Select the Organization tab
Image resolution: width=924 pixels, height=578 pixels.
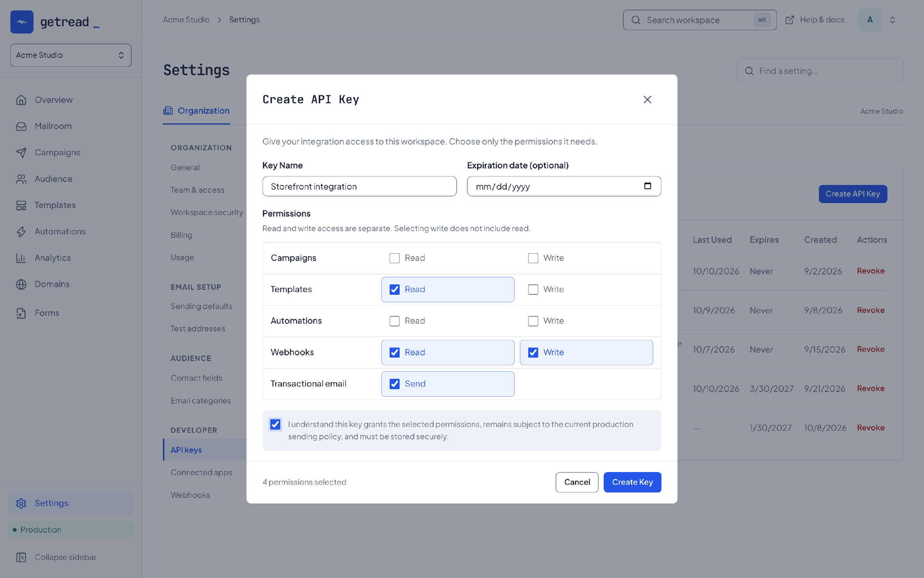point(196,111)
